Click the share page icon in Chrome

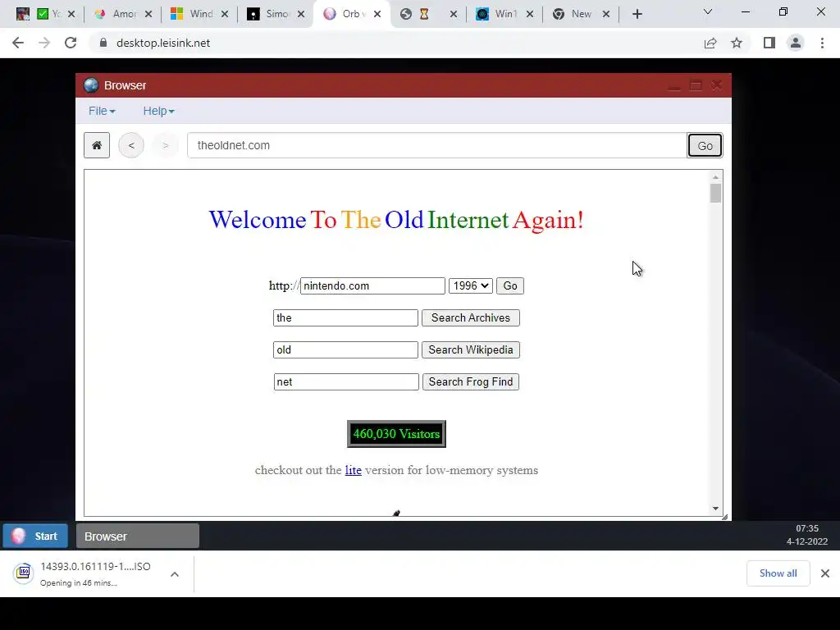[x=710, y=43]
